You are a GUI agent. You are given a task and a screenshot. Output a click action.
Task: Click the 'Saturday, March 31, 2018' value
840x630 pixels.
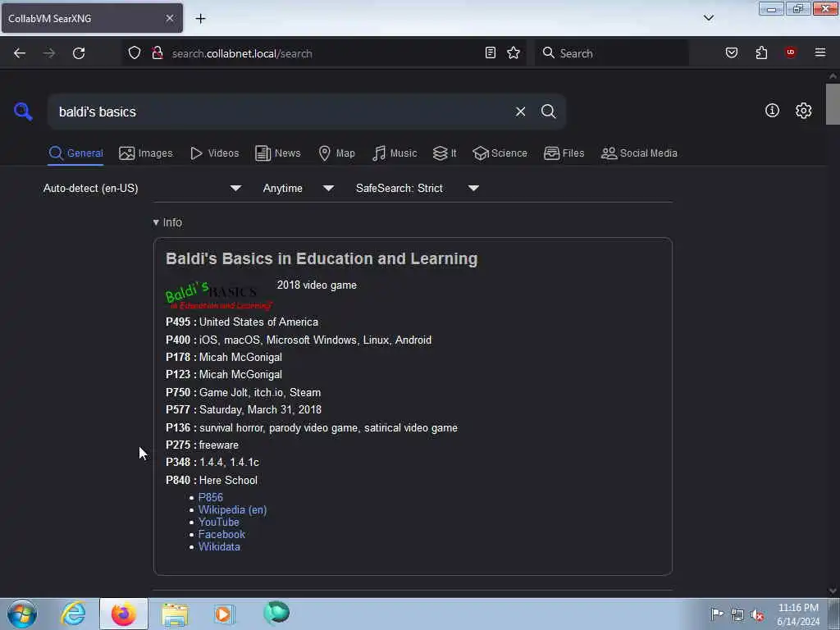click(x=260, y=410)
